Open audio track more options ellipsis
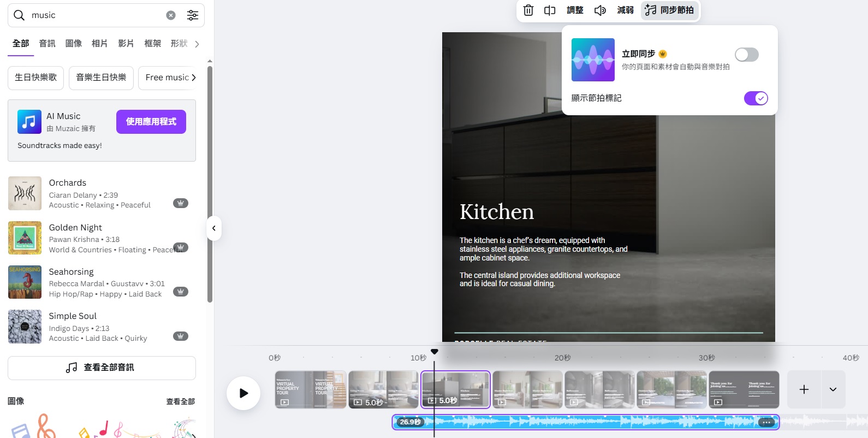 [766, 422]
